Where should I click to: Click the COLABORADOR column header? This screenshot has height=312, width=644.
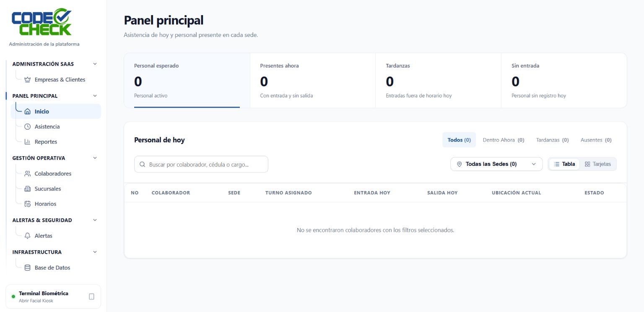[171, 193]
